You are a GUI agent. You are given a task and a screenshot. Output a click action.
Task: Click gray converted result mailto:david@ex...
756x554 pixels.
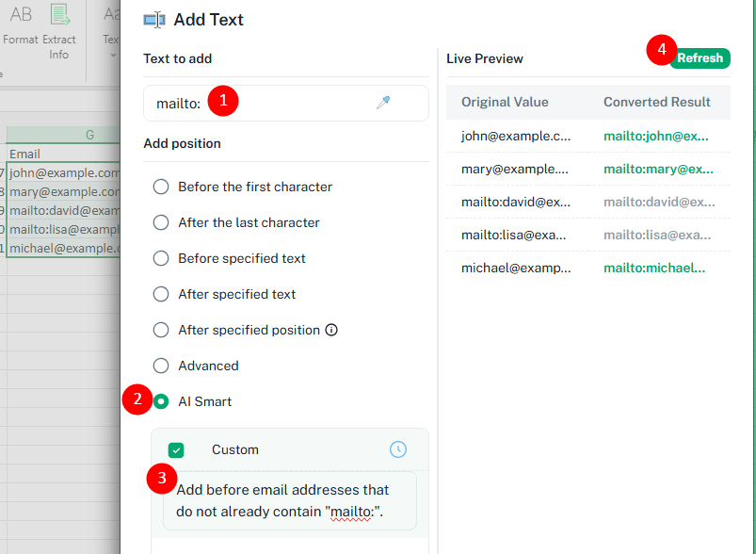[659, 202]
